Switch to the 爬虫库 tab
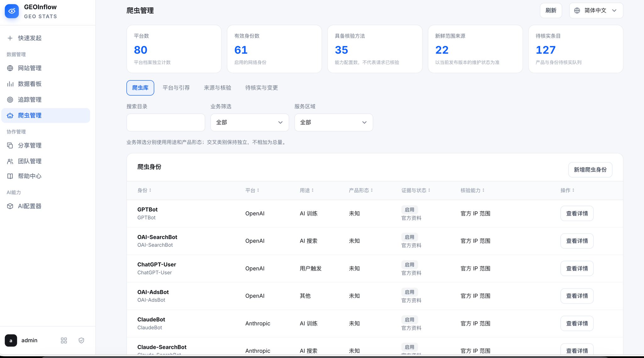Image resolution: width=644 pixels, height=358 pixels. 140,88
